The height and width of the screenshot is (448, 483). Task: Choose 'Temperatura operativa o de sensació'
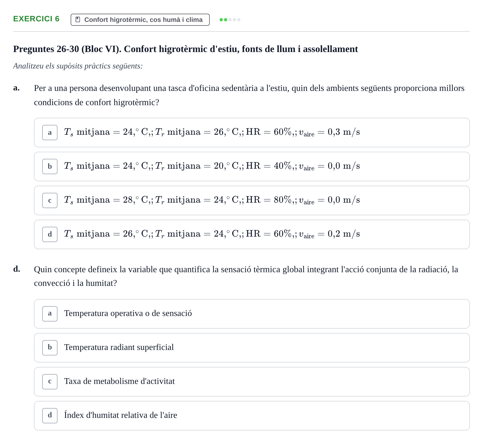tap(252, 314)
